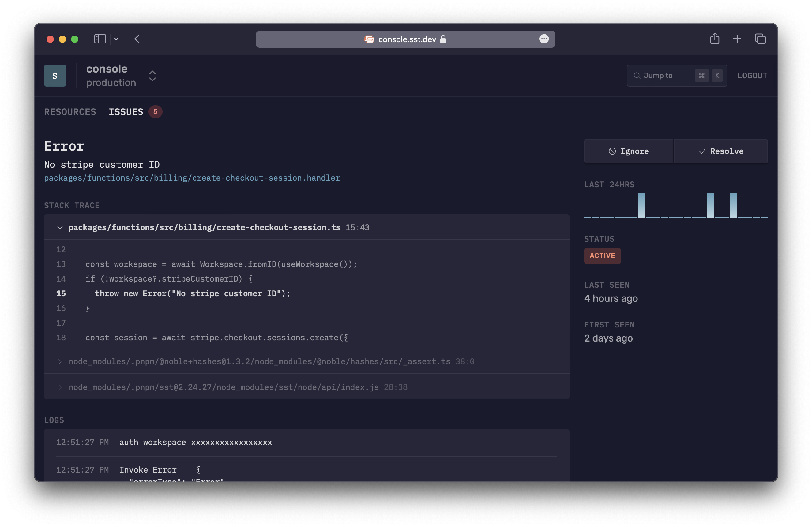Expand the sst node api index.js frame
The image size is (812, 527).
[60, 387]
